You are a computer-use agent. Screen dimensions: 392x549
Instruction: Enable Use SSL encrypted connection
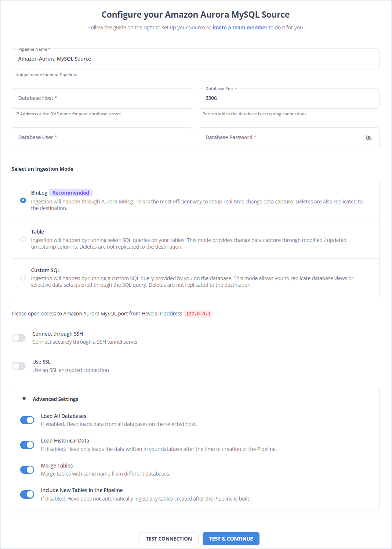pyautogui.click(x=19, y=366)
